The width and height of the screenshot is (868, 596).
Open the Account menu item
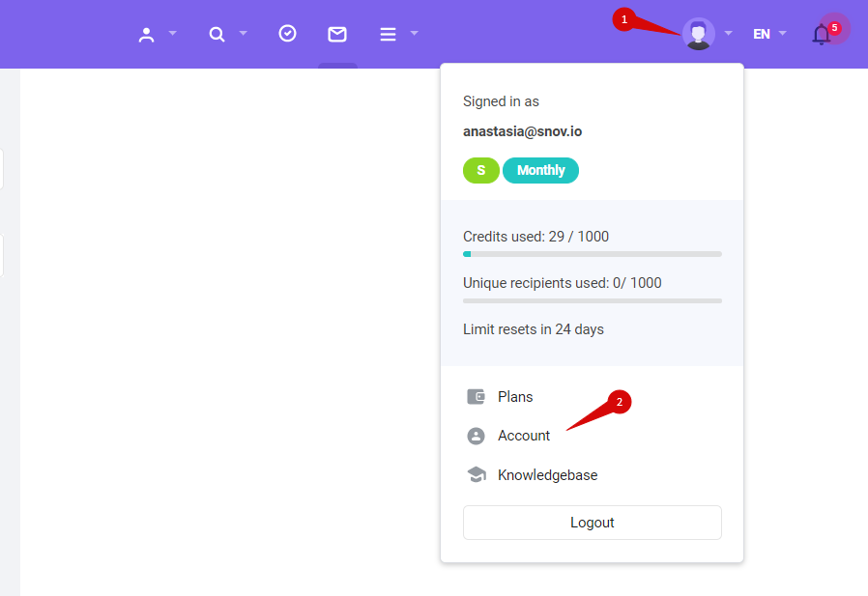[524, 436]
